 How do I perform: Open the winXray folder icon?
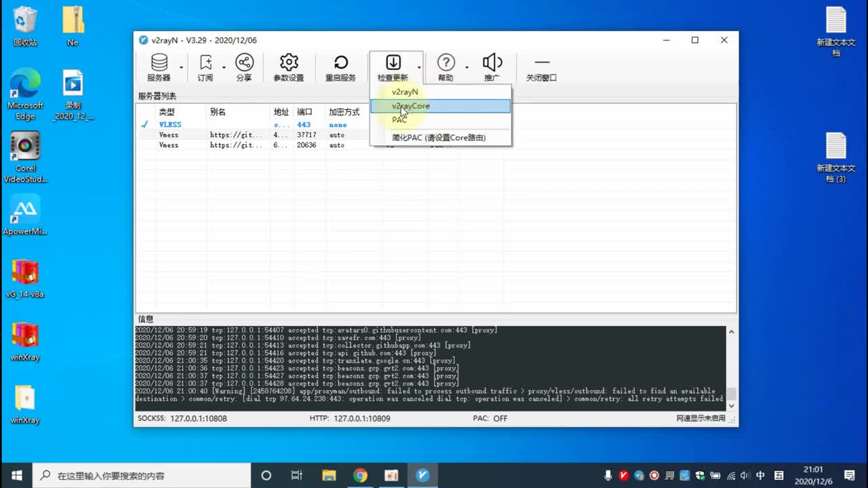(x=25, y=404)
